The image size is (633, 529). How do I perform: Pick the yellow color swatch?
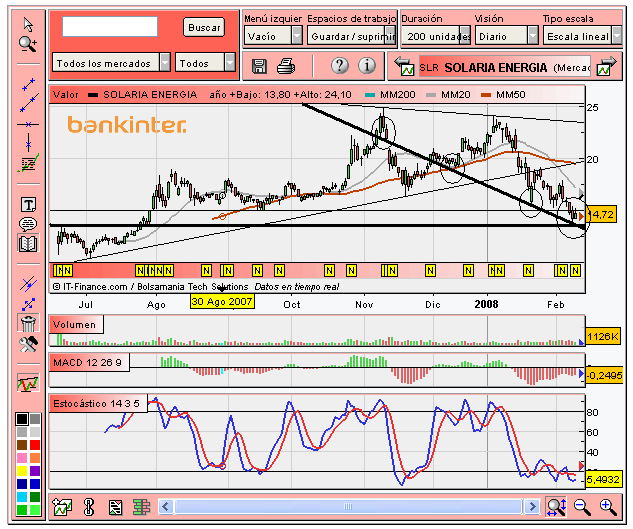point(22,471)
